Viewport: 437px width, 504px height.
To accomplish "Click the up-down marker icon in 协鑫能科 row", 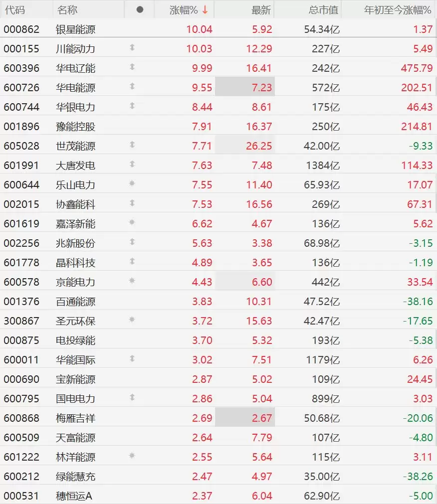I will click(x=132, y=203).
